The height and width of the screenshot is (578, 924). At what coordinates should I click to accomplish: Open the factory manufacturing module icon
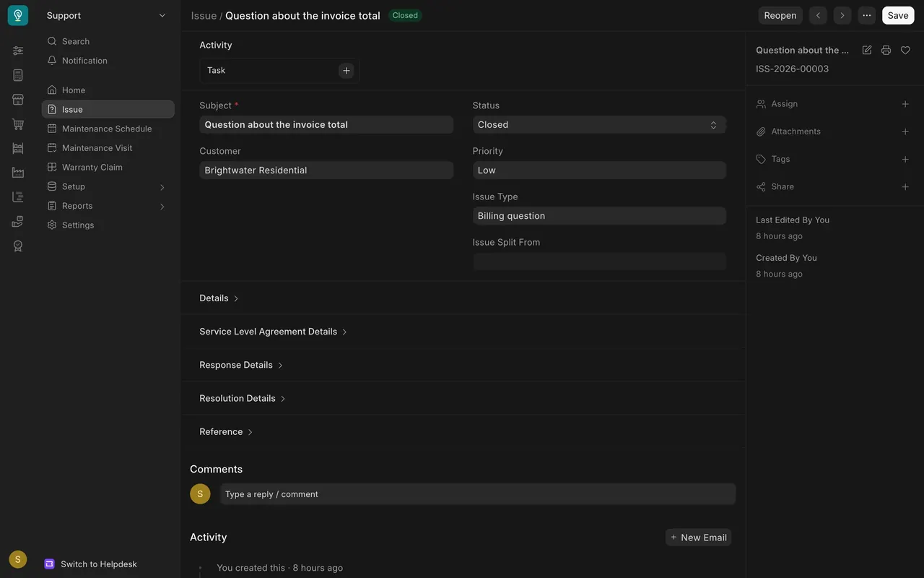coord(18,173)
